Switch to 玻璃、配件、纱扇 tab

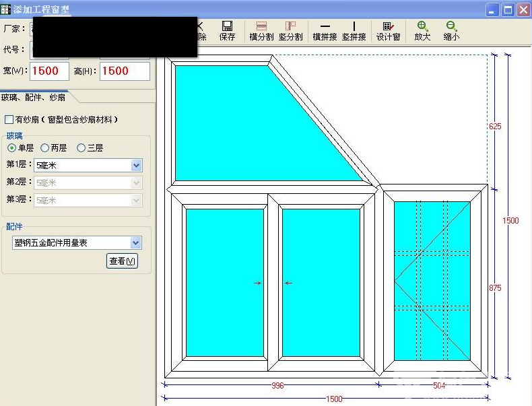click(33, 98)
